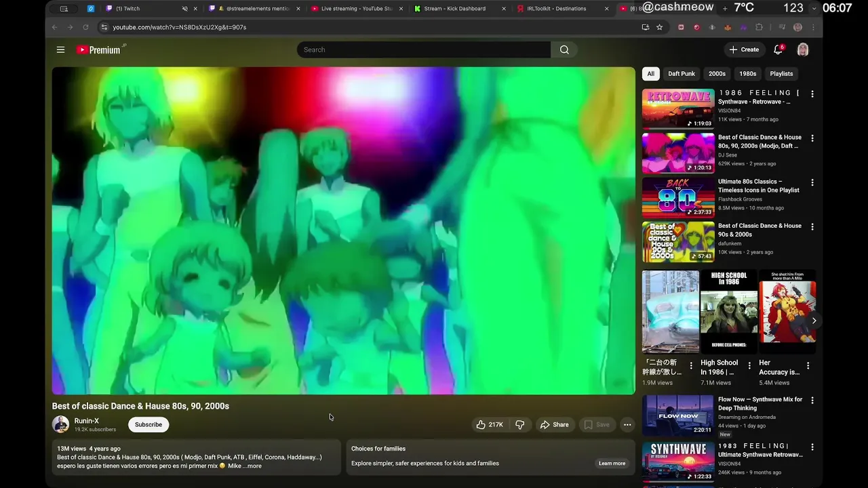Open Flow Now video thumbnail

(678, 415)
